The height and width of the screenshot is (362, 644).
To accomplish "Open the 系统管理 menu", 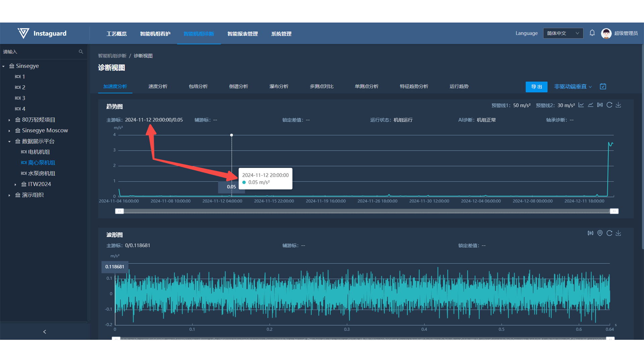I will (x=281, y=34).
